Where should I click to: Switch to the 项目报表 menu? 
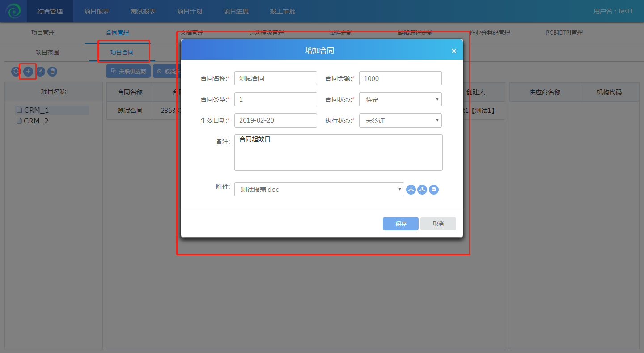point(97,11)
